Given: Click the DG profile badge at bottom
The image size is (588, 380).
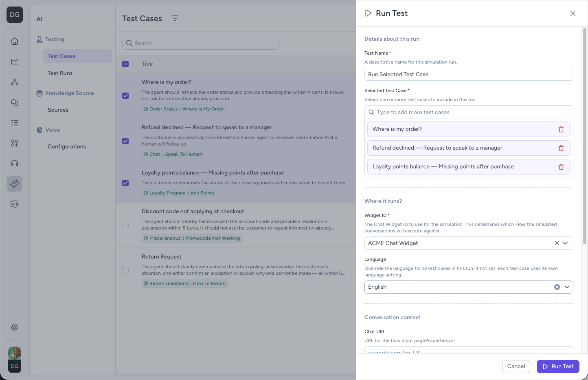Looking at the screenshot, I should pos(15,366).
